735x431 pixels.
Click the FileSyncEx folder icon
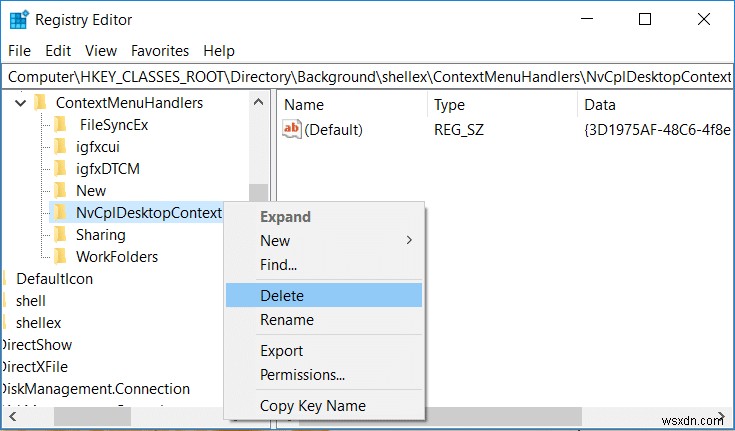[x=61, y=125]
